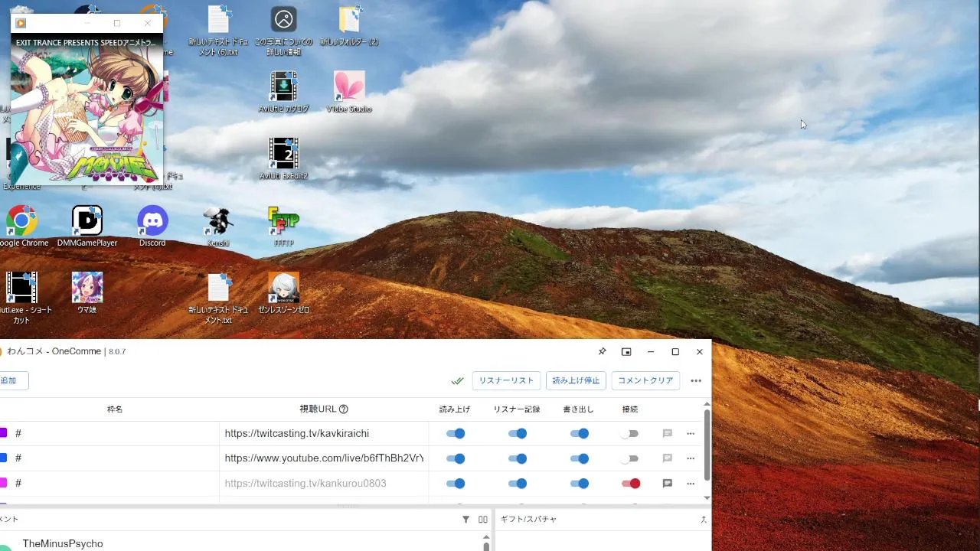Pick the blue color swatch for youtube row
Viewport: 980px width, 551px height.
[x=3, y=458]
